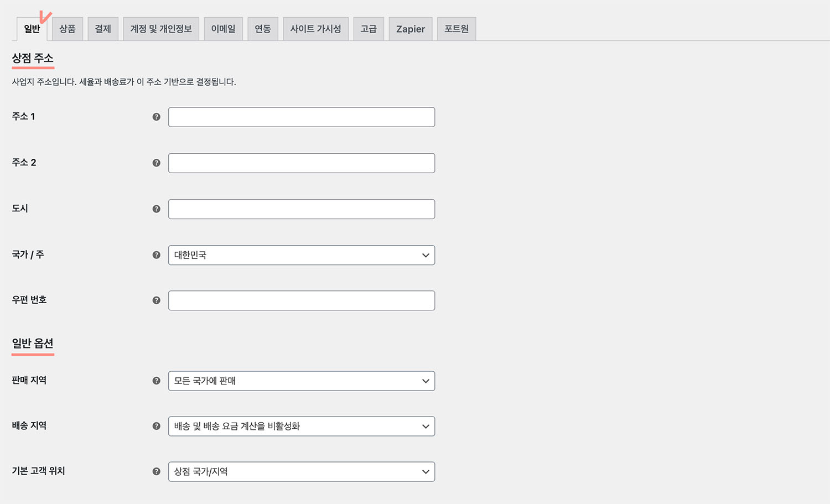The width and height of the screenshot is (830, 504).
Task: Click help icon next to 국가 / 주
Action: click(156, 255)
